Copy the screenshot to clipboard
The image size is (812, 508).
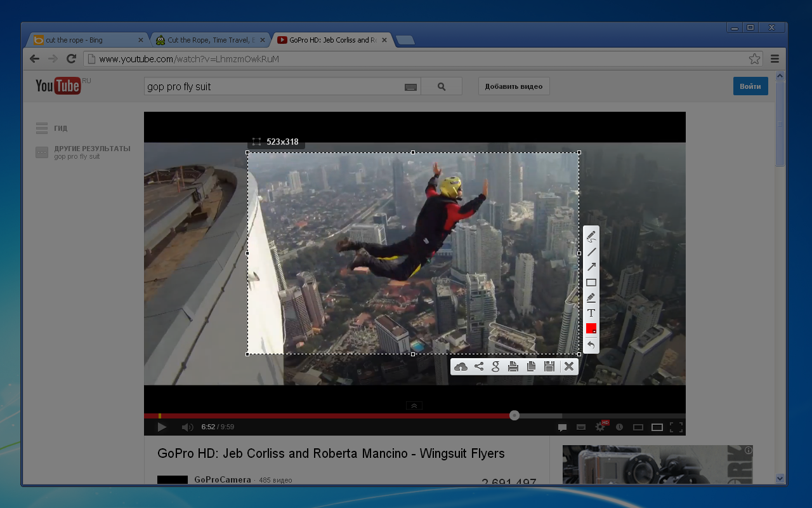pyautogui.click(x=532, y=366)
